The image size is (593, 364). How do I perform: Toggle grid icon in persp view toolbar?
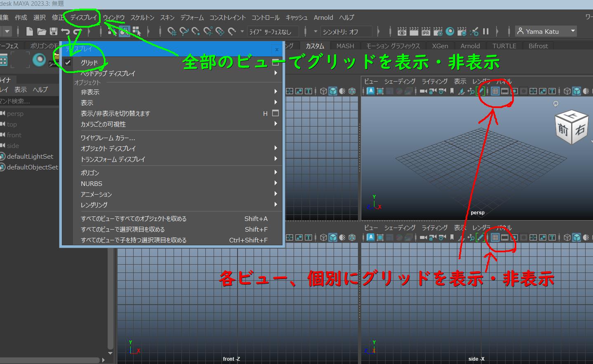495,91
